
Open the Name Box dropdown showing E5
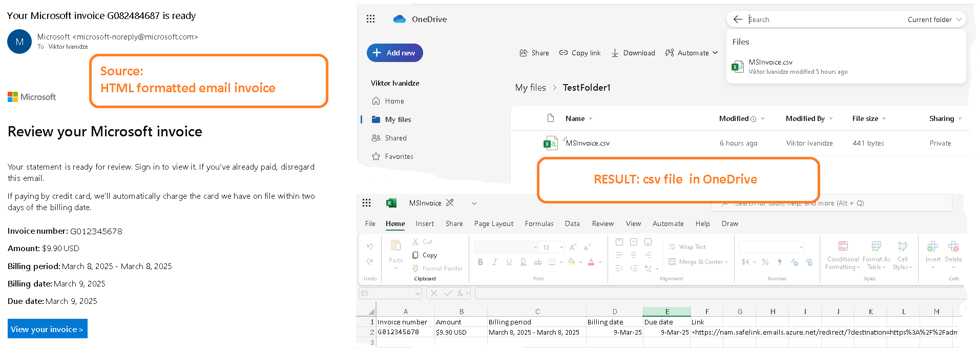[418, 293]
